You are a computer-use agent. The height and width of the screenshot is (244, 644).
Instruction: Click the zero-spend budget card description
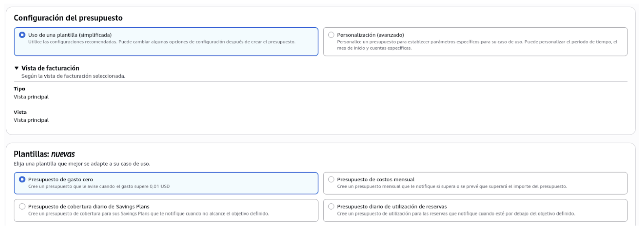click(x=99, y=186)
